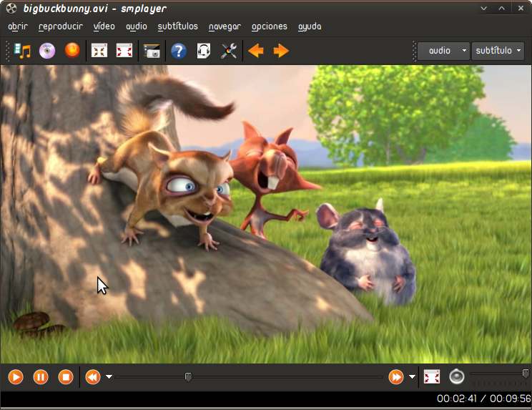
Task: Open the audio track dropdown
Action: coord(443,51)
